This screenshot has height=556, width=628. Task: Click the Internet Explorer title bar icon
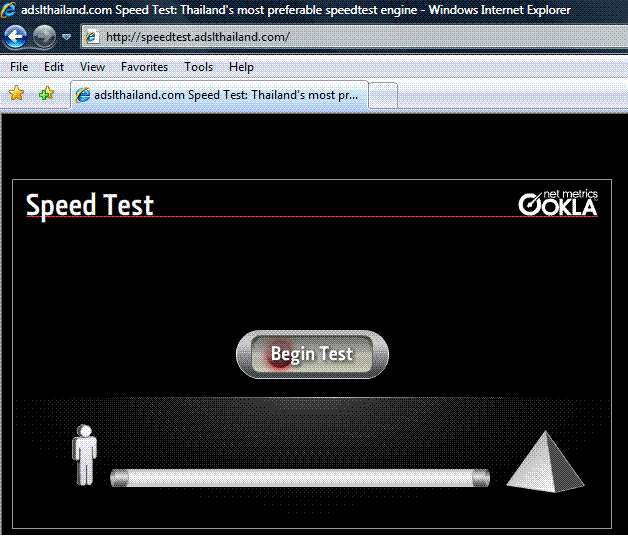(8, 9)
